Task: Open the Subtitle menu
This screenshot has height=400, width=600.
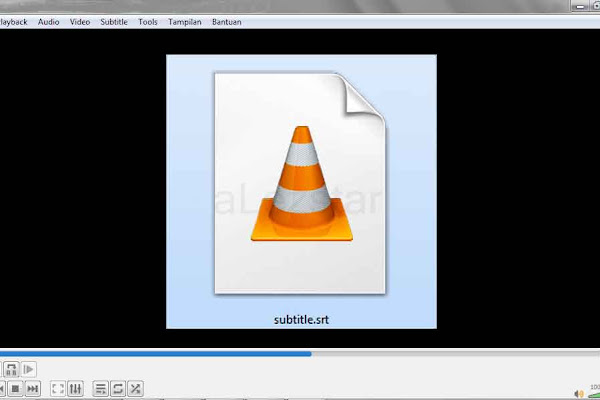Action: (x=114, y=22)
